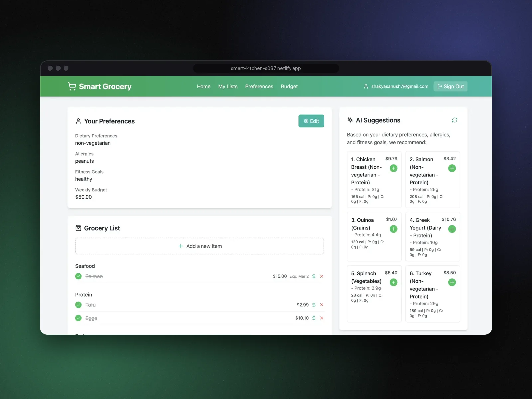Navigate to the Budget page
Viewport: 532px width, 399px height.
289,86
